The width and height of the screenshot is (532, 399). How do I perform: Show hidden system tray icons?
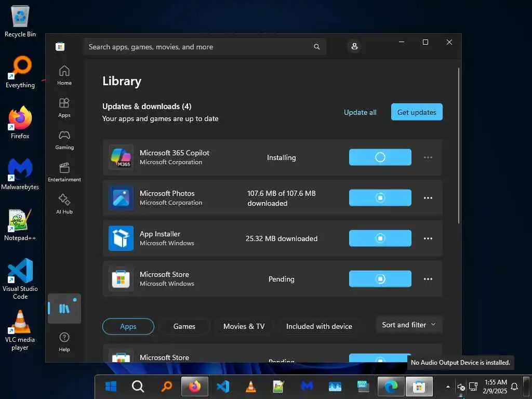pos(448,387)
